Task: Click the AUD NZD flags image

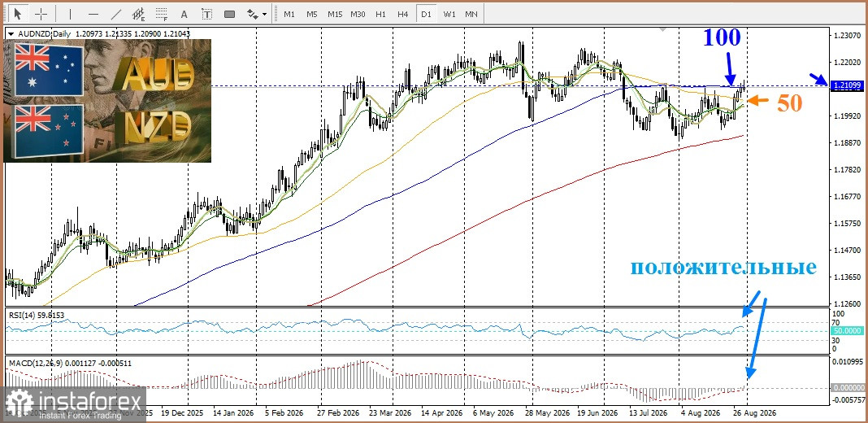Action: [x=107, y=101]
